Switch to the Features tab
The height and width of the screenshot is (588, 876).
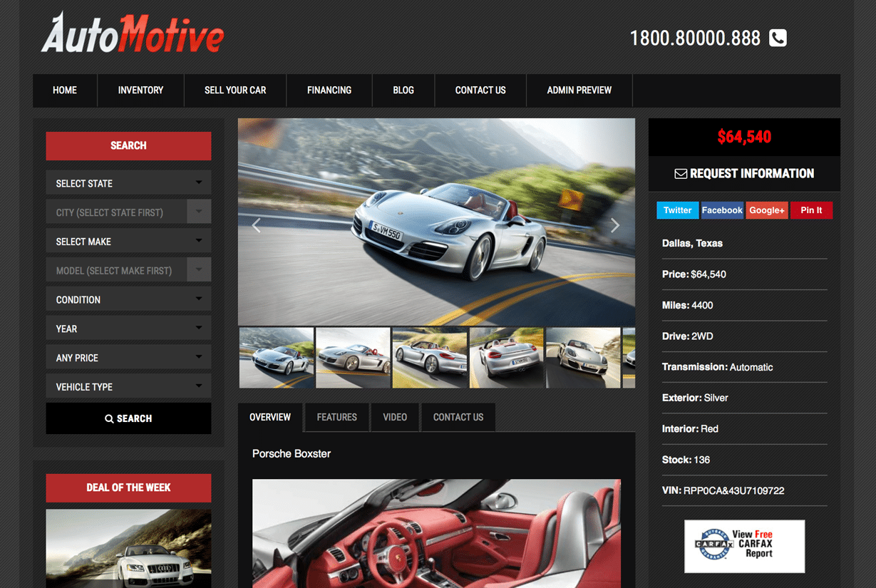[337, 418]
